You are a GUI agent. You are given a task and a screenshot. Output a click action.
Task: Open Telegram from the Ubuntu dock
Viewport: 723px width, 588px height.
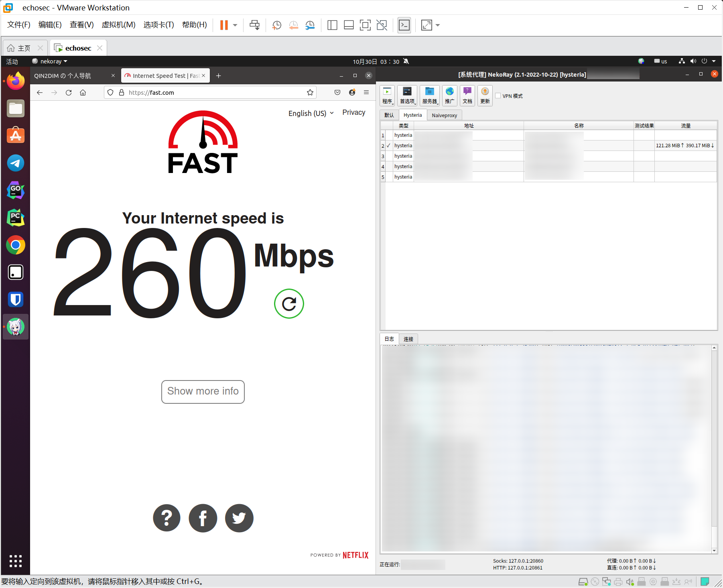16,163
